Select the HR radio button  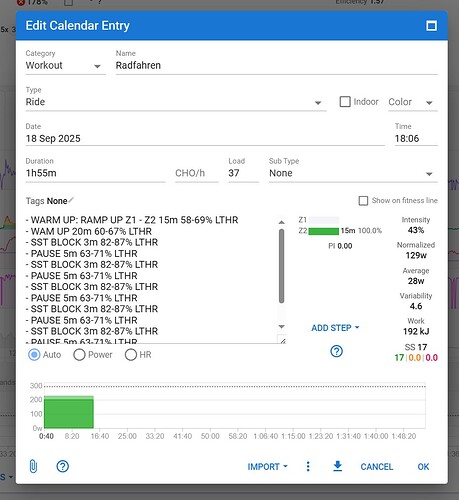coord(131,355)
